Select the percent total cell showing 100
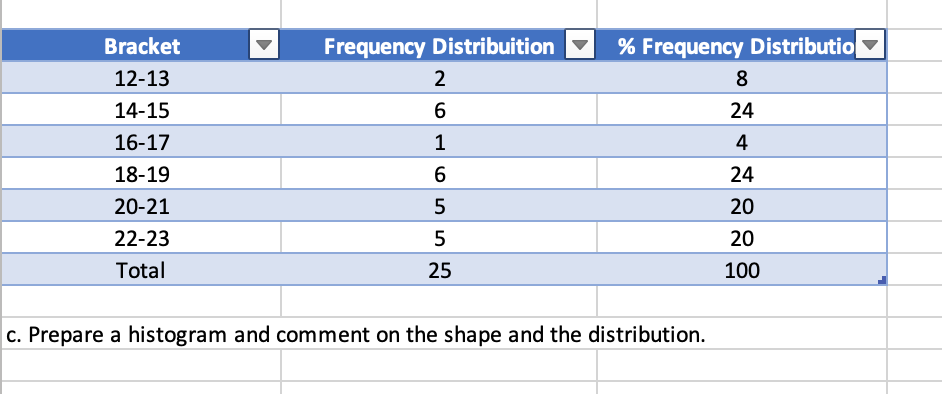The height and width of the screenshot is (394, 942). tap(742, 270)
